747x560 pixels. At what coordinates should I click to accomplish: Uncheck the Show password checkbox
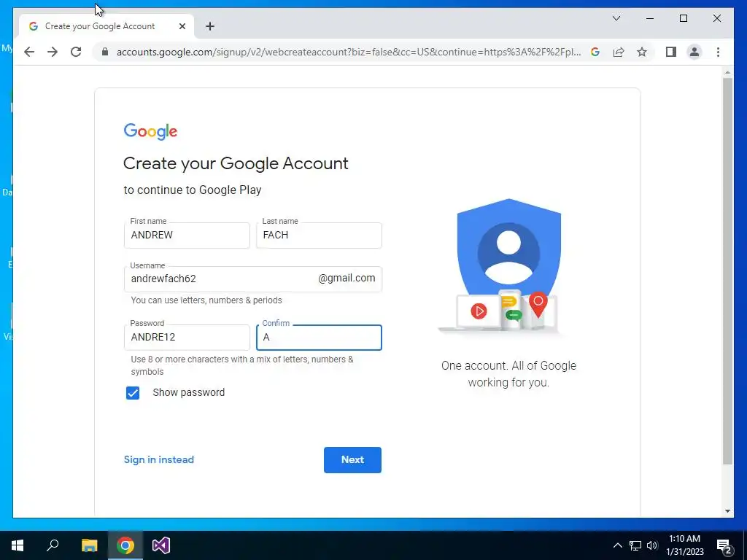click(x=133, y=393)
